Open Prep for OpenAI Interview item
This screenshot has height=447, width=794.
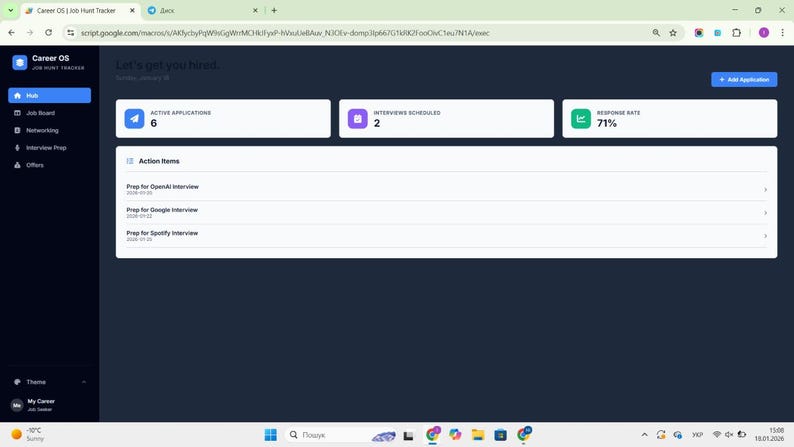(x=446, y=189)
